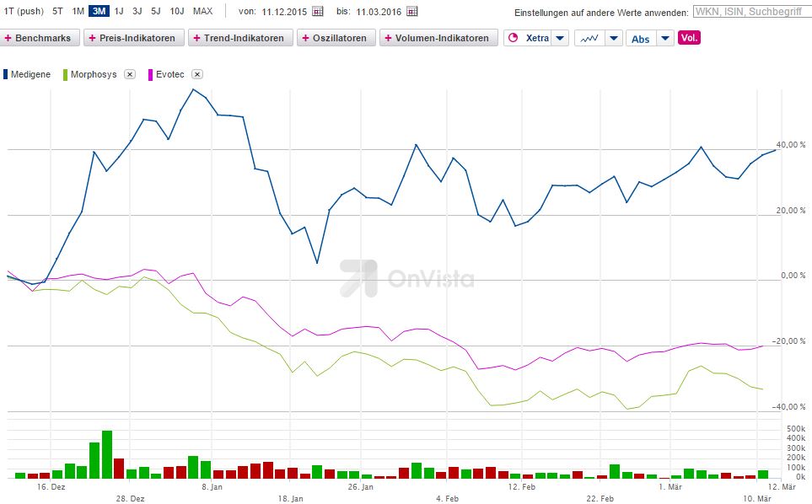Click the blue Medigene legend swatch
This screenshot has width=812, height=504.
[x=6, y=74]
